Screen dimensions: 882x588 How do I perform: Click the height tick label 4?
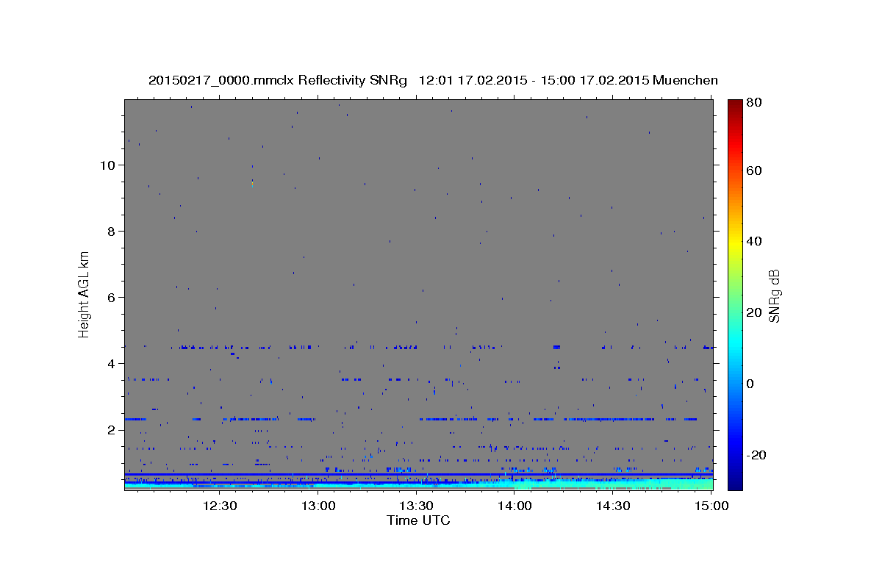(x=111, y=364)
